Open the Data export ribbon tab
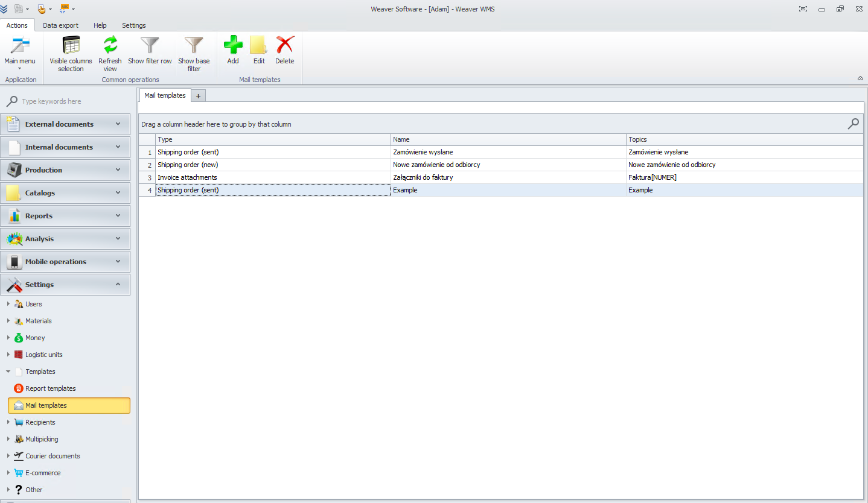The width and height of the screenshot is (868, 503). (60, 25)
